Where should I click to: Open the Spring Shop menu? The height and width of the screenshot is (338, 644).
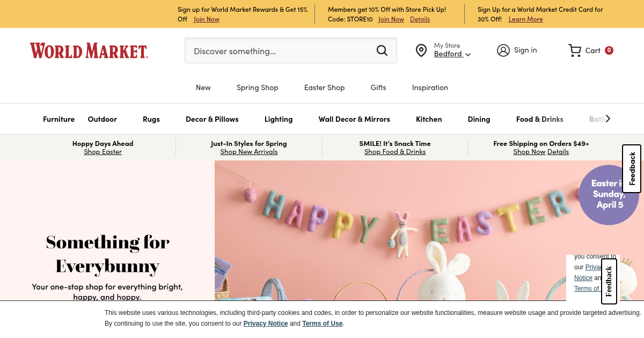click(258, 87)
